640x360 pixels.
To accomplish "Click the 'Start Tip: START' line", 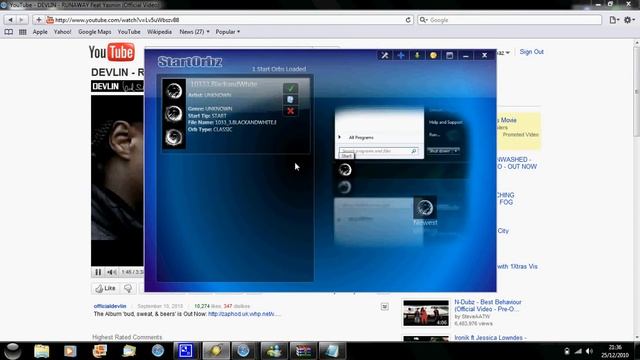I will click(207, 116).
